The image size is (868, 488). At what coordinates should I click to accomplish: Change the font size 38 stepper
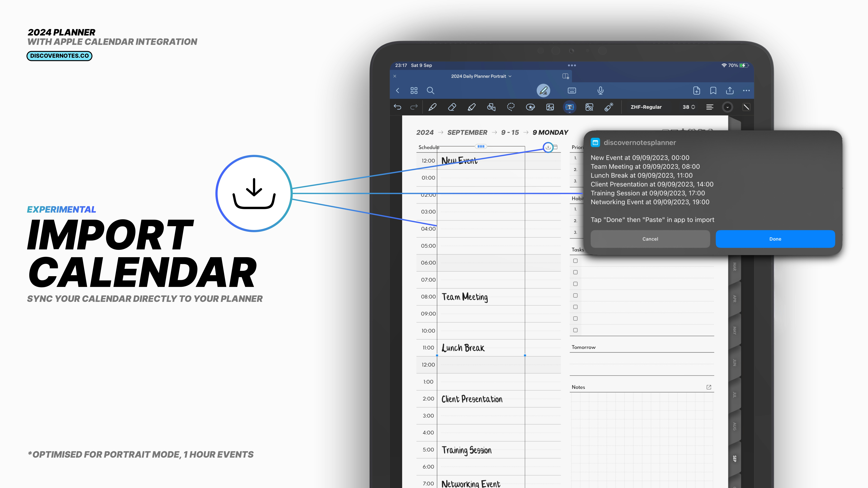click(x=689, y=107)
